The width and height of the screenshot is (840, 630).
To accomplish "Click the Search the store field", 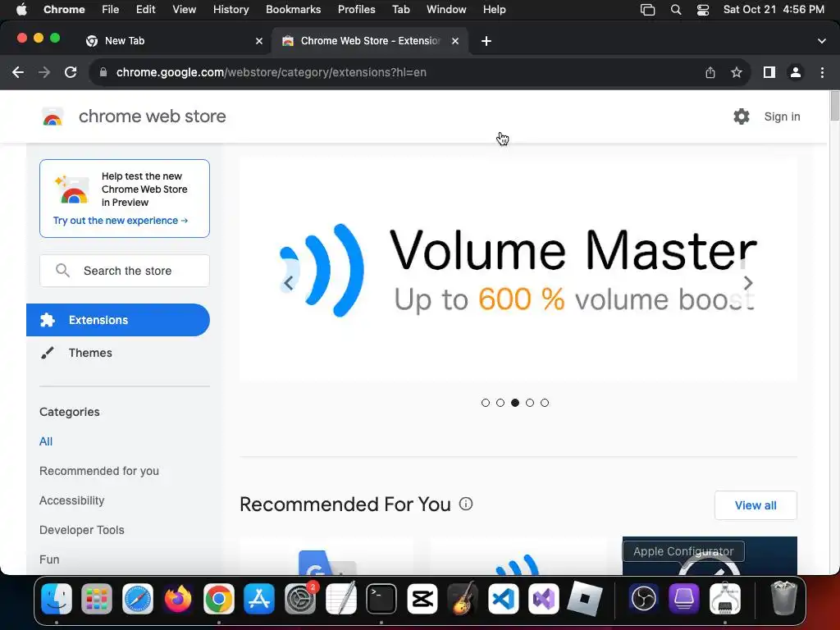I will (x=125, y=271).
